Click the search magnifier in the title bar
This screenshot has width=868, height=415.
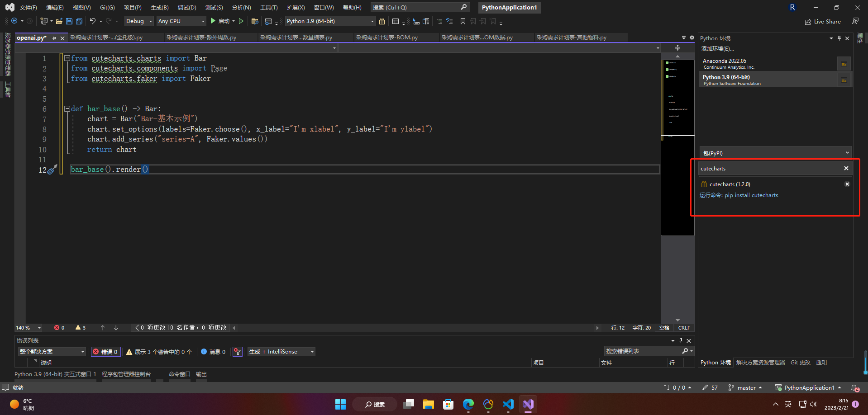pyautogui.click(x=464, y=7)
